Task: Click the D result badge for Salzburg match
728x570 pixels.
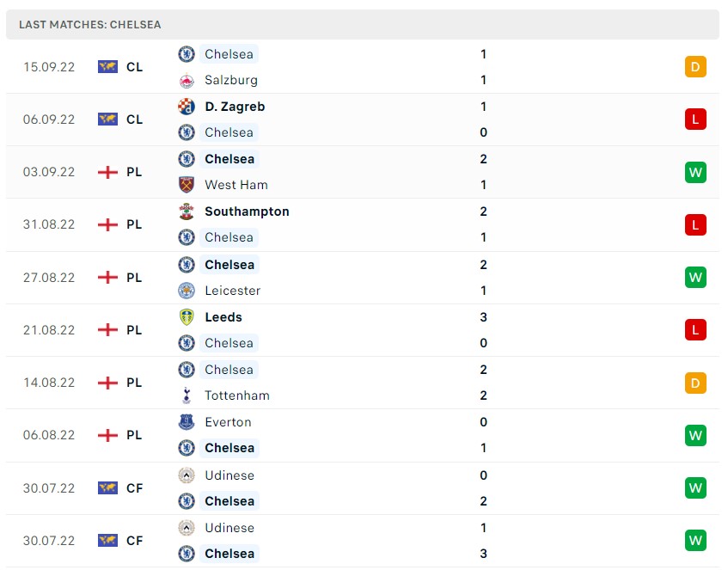Action: [695, 67]
